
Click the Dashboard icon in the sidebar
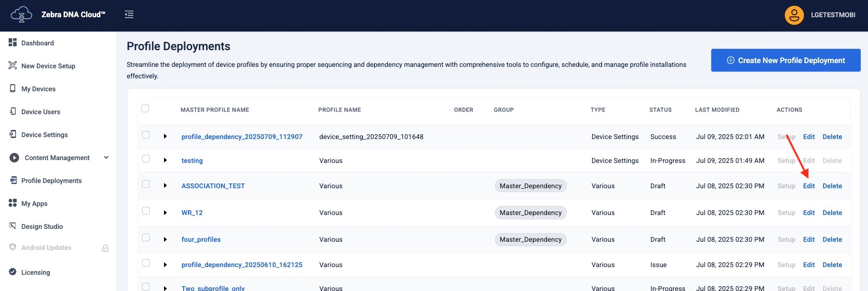click(x=13, y=43)
